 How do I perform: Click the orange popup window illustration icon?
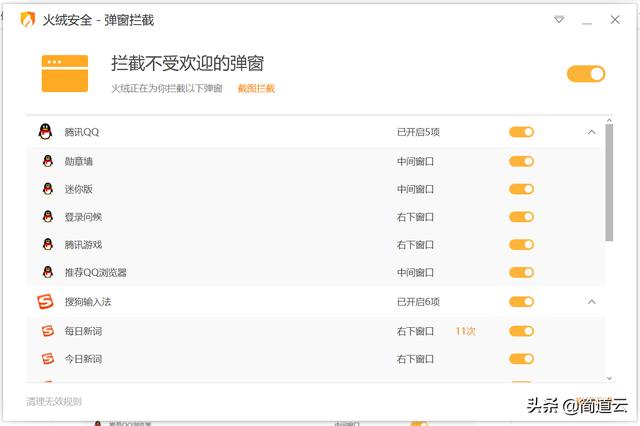[65, 73]
